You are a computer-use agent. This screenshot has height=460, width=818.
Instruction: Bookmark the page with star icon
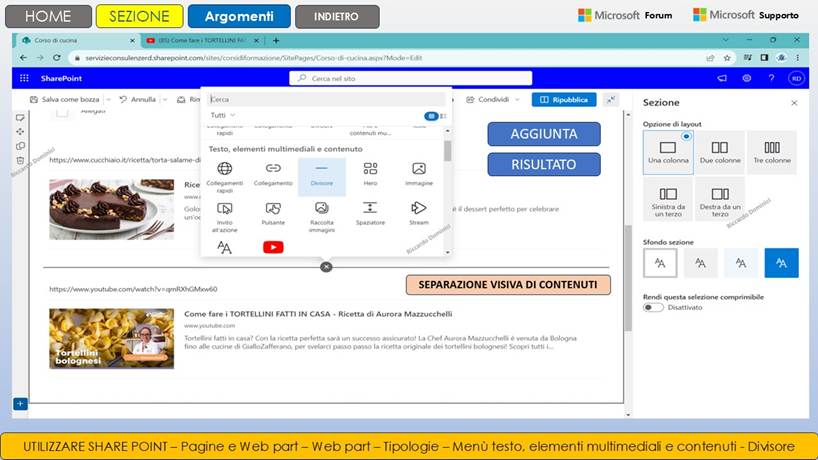coord(727,58)
